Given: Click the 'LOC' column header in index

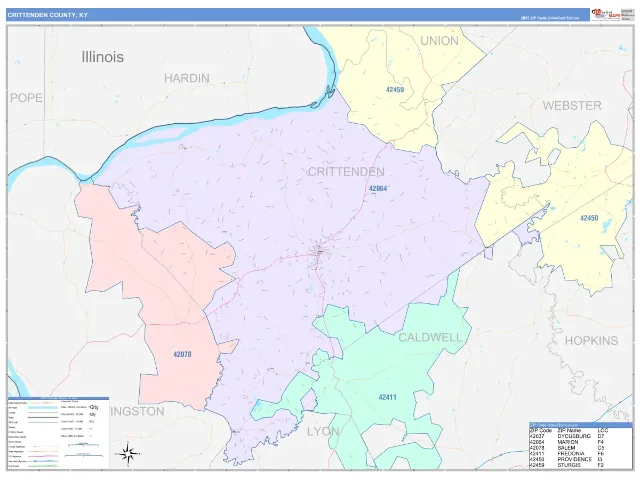Looking at the screenshot, I should pos(602,431).
